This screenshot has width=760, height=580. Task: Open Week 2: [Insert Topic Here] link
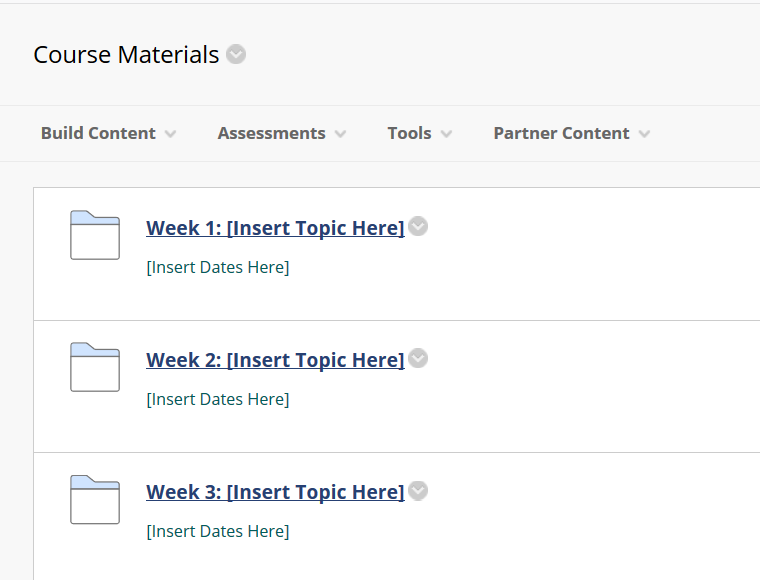275,360
